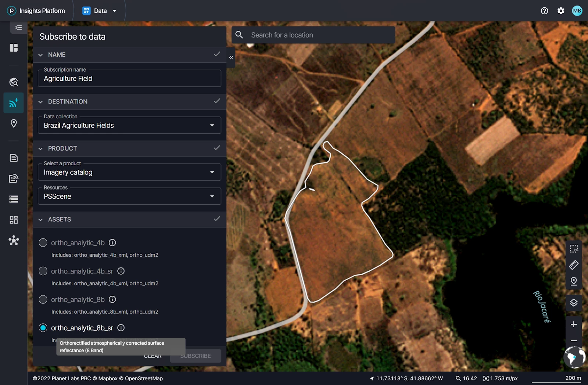Activate the area selection map tool

[574, 249]
